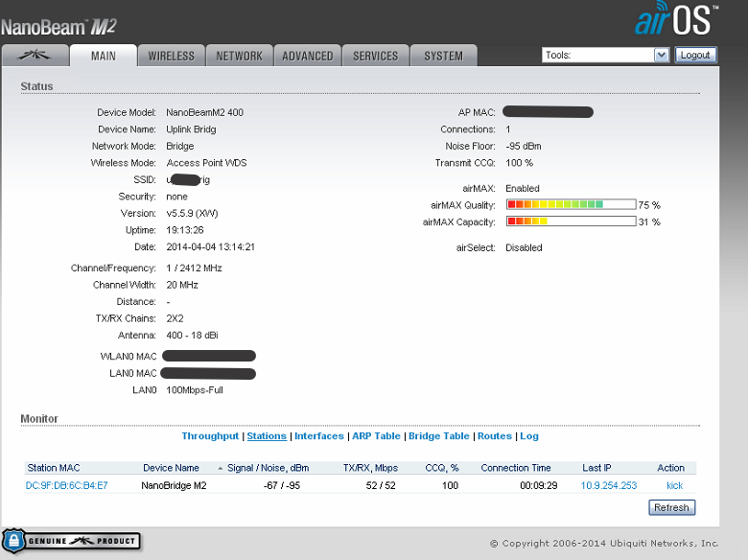Select the device name Uplink Bridg
748x560 pixels.
pos(191,129)
